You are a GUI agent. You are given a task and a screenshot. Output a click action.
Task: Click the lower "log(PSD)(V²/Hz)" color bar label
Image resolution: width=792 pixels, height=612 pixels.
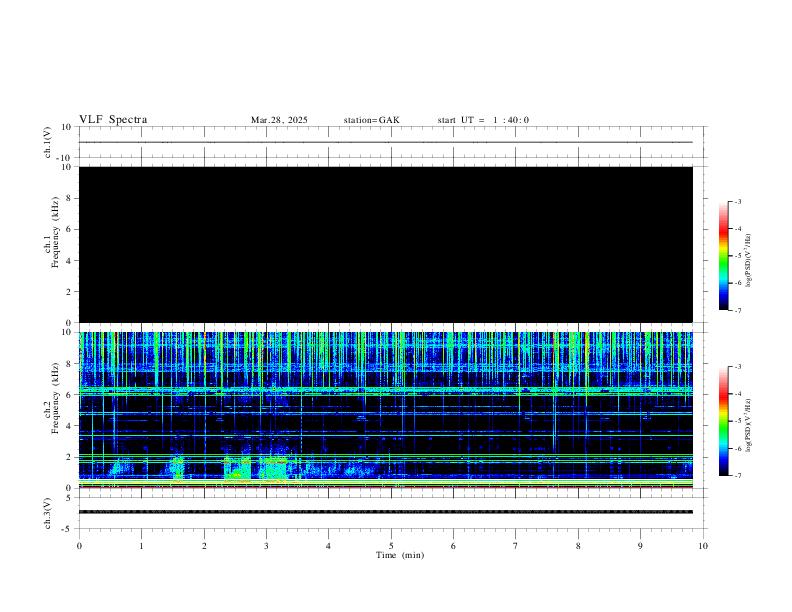click(748, 425)
